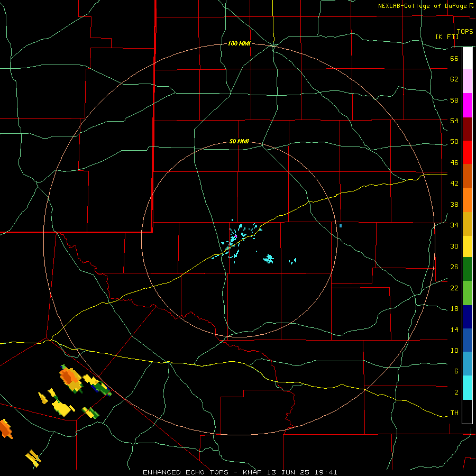Click the "18" legend value

454,309
